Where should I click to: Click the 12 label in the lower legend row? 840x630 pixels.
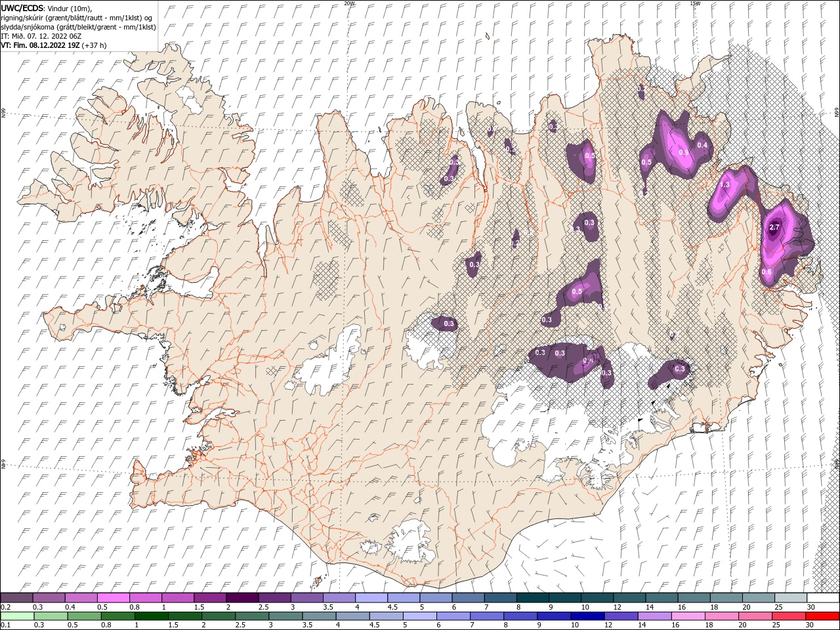(x=608, y=625)
